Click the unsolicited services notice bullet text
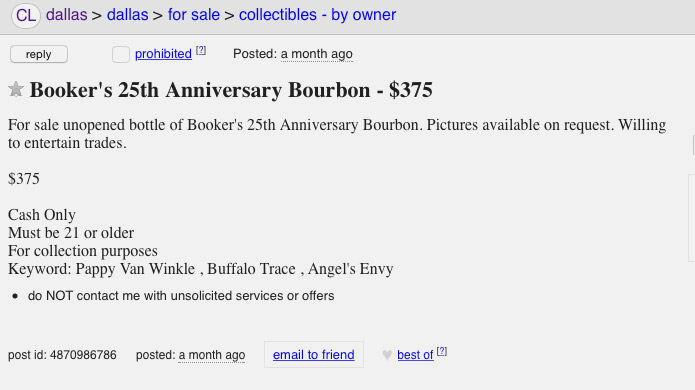Screen dimensions: 695x390 [x=181, y=296]
